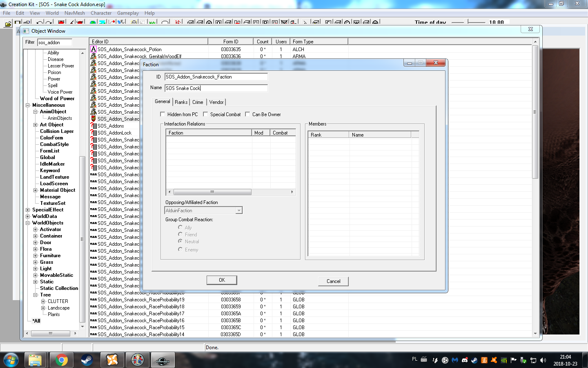Click the Action Center flag tray icon

click(x=514, y=360)
